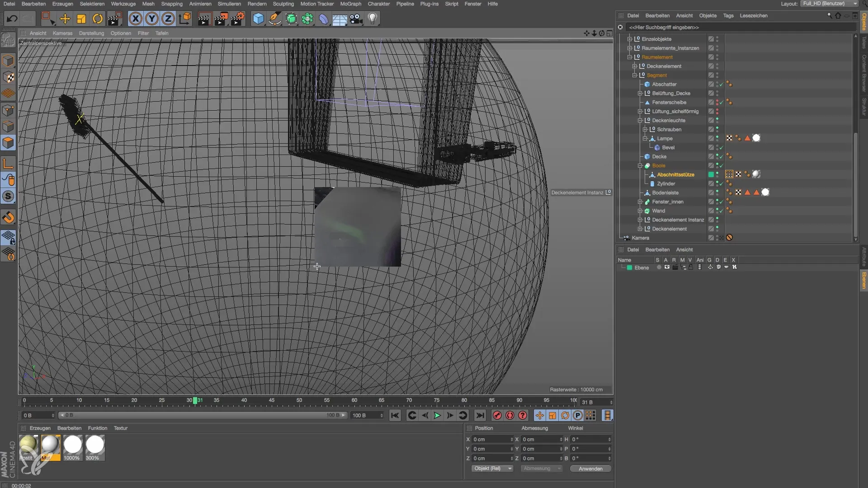Expand Raumelemente_Instanzen node
Viewport: 868px width, 488px height.
(629, 48)
